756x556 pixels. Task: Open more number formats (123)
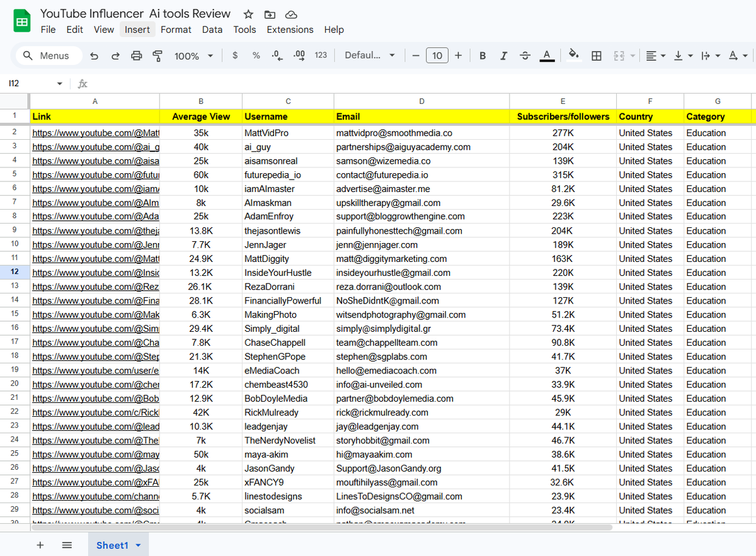point(321,55)
